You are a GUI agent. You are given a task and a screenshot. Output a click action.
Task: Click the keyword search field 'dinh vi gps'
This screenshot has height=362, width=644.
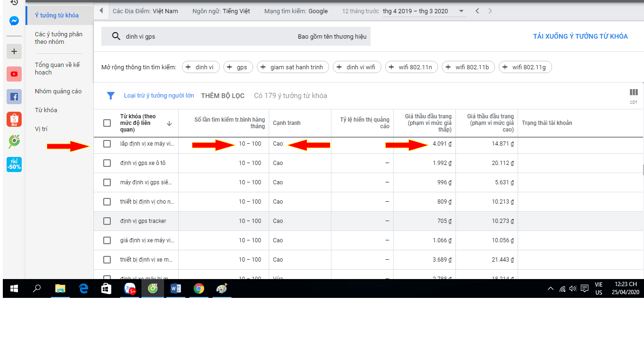tap(198, 36)
